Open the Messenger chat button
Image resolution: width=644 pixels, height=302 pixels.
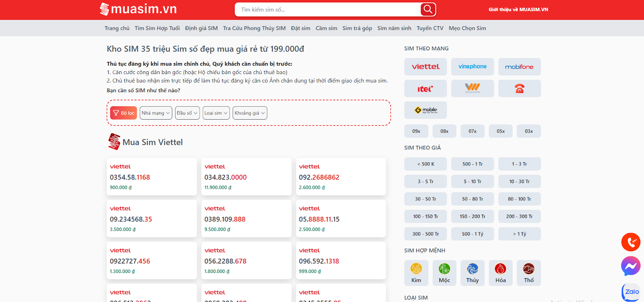click(x=631, y=266)
